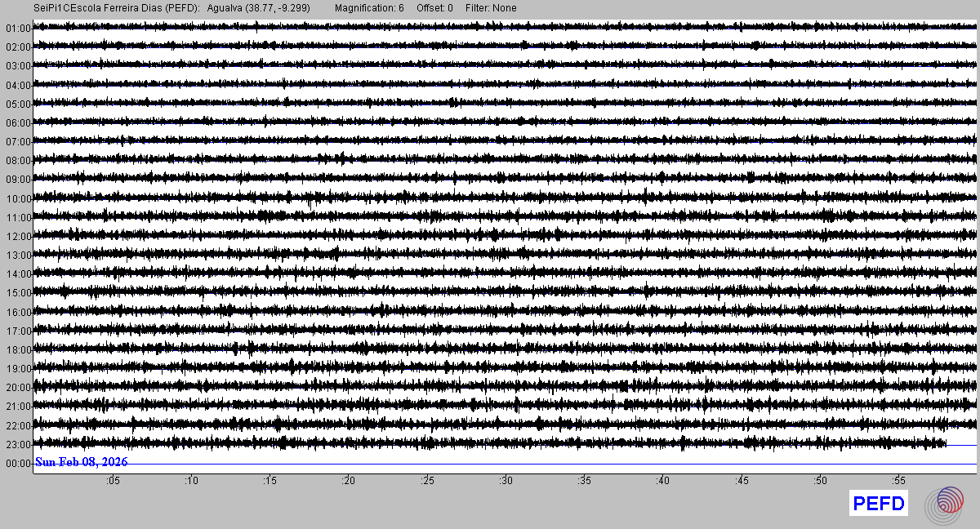Viewport: 980px width, 529px height.
Task: Select the 00:00 hour row label
Action: point(17,464)
